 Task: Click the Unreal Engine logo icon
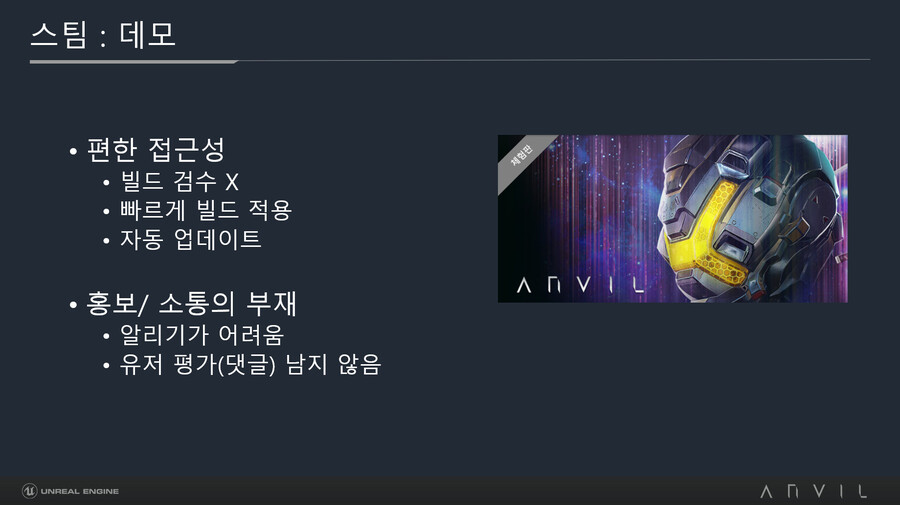pos(29,491)
